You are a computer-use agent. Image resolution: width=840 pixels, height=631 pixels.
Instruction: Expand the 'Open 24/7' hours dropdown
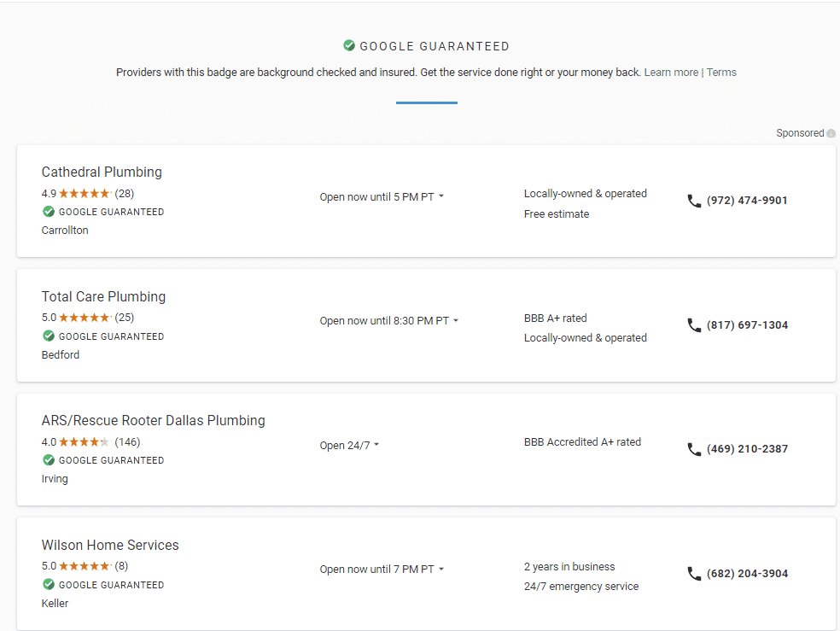pyautogui.click(x=349, y=446)
